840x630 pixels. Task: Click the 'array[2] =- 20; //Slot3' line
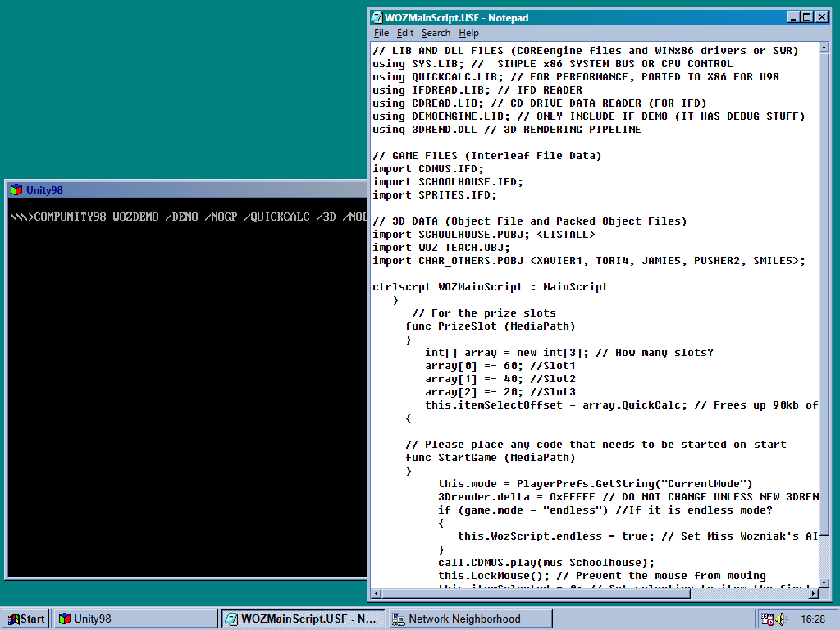500,392
